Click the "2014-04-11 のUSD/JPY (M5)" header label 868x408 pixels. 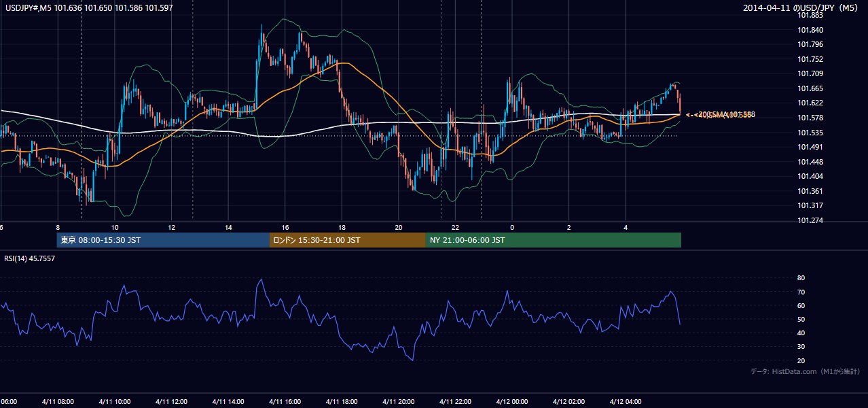click(802, 8)
